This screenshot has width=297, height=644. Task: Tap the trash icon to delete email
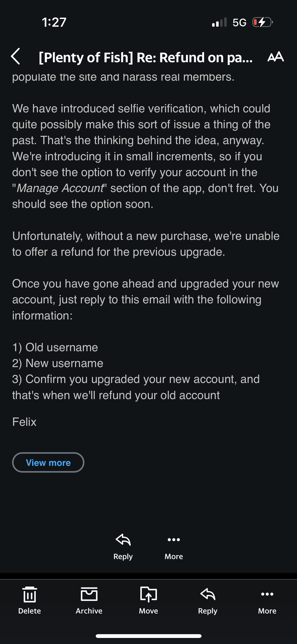click(29, 595)
